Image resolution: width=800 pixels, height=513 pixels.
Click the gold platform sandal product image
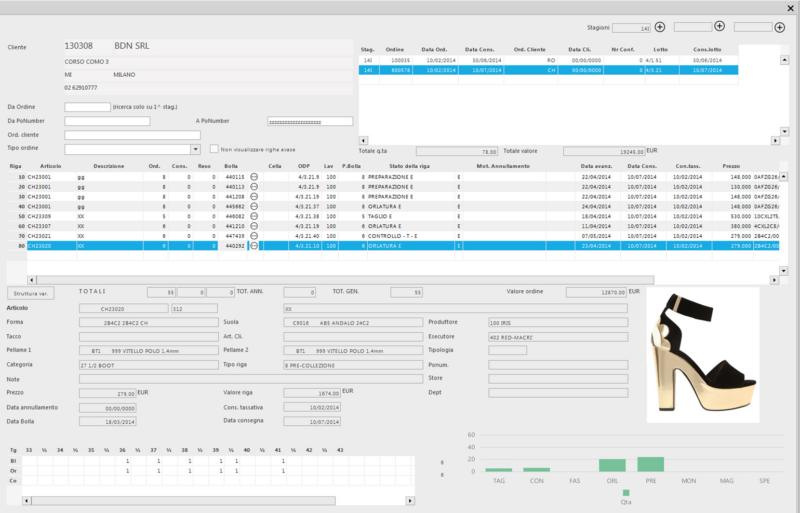tap(703, 355)
